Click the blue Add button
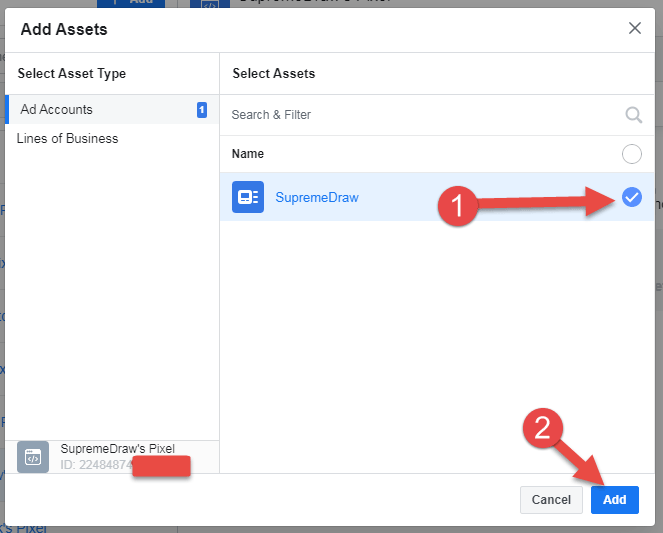This screenshot has width=663, height=533. pyautogui.click(x=614, y=500)
